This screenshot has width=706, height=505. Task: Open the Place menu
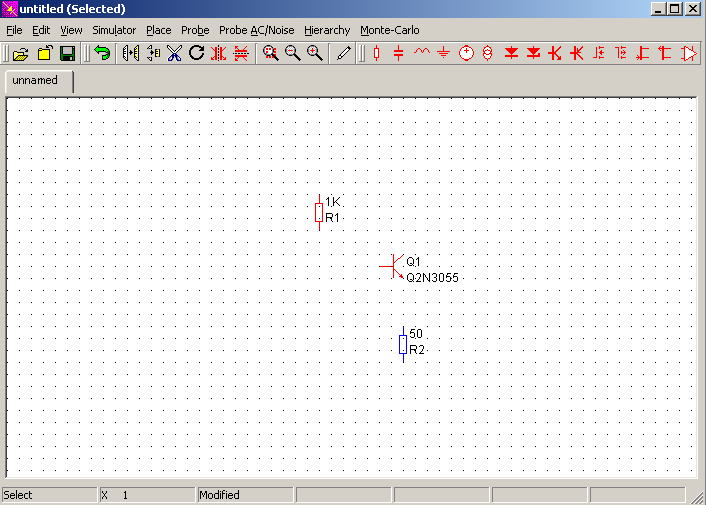[x=158, y=30]
